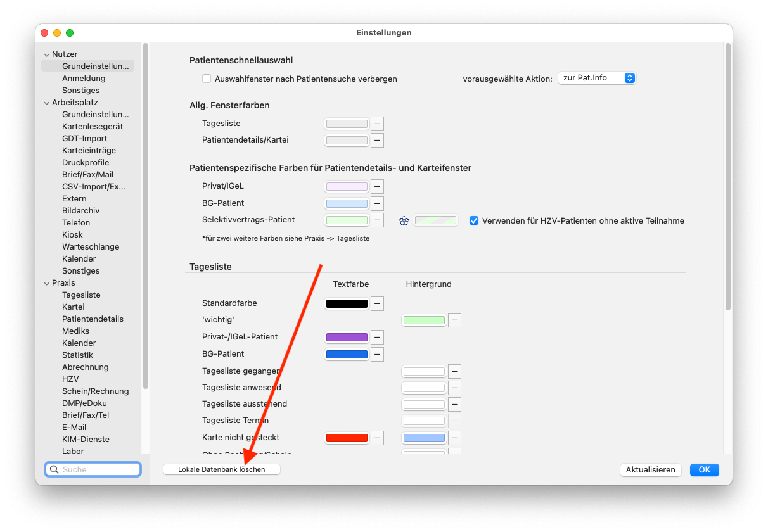The height and width of the screenshot is (532, 768).
Task: Click minus for Karte nicht gesteckt background
Action: [454, 438]
